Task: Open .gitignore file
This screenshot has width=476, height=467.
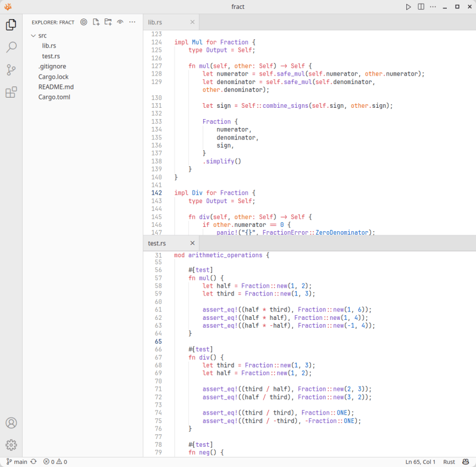Action: (x=52, y=67)
